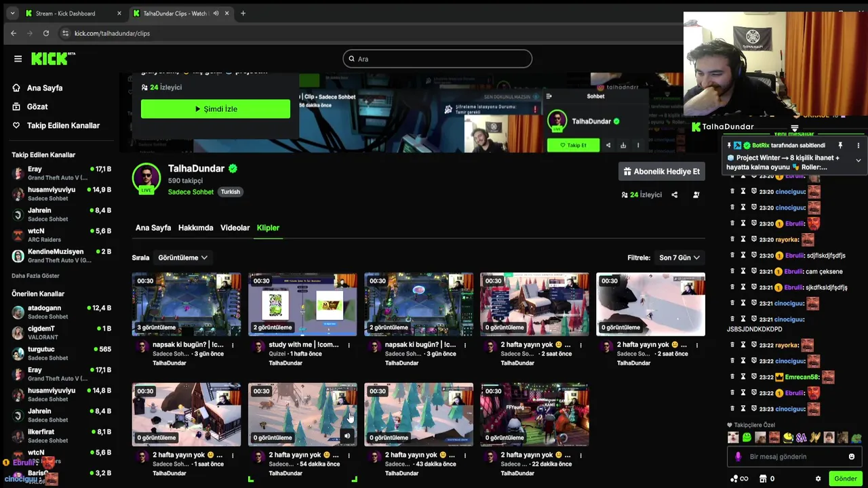Screen dimensions: 868x488
Task: Reload the page with the browser refresh icon
Action: [46, 33]
